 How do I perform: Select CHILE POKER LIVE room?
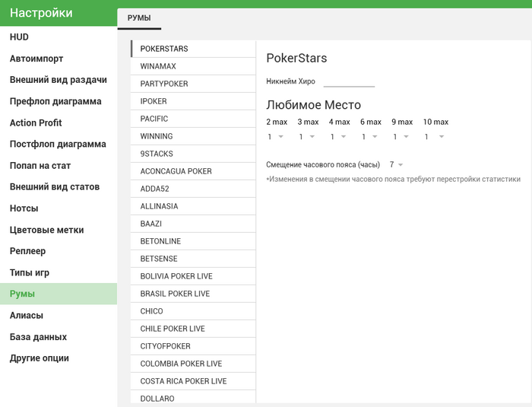click(x=193, y=329)
